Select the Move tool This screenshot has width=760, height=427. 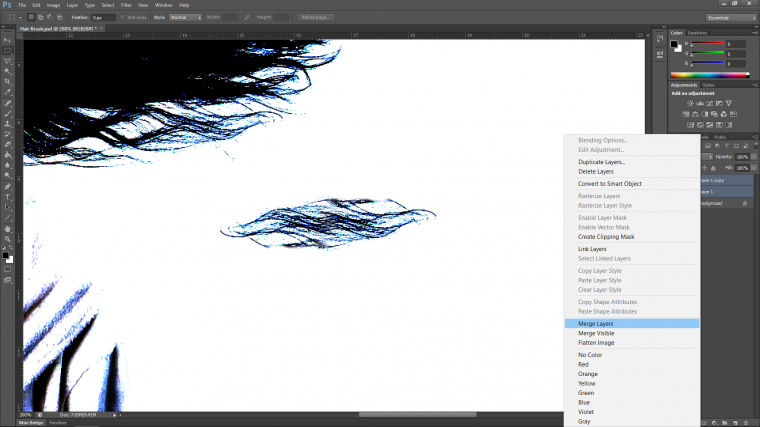pos(7,40)
